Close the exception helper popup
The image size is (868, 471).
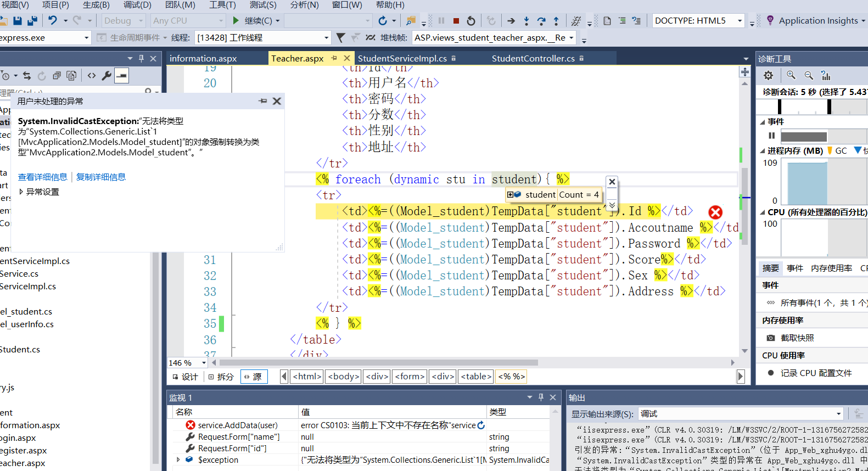[x=277, y=101]
